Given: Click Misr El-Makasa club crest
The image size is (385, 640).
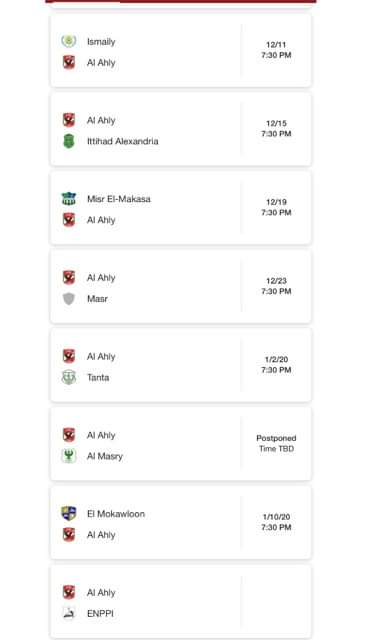Looking at the screenshot, I should (x=69, y=199).
